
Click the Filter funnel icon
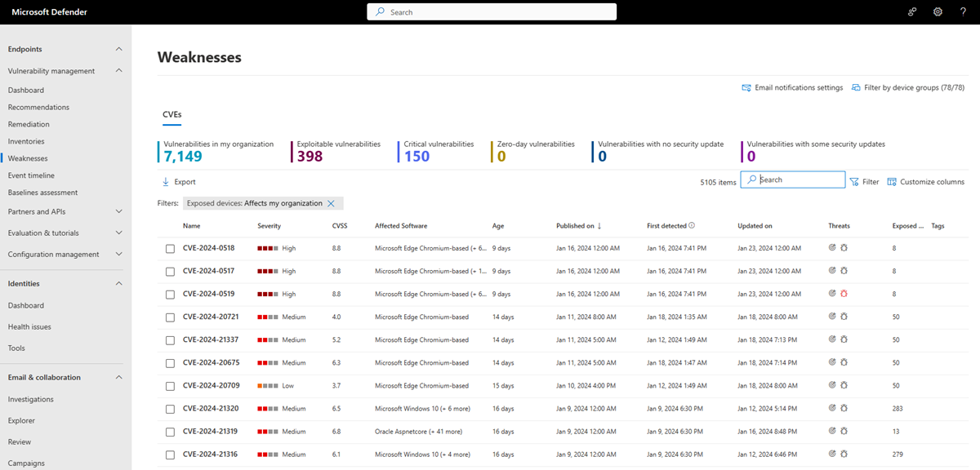pos(854,182)
